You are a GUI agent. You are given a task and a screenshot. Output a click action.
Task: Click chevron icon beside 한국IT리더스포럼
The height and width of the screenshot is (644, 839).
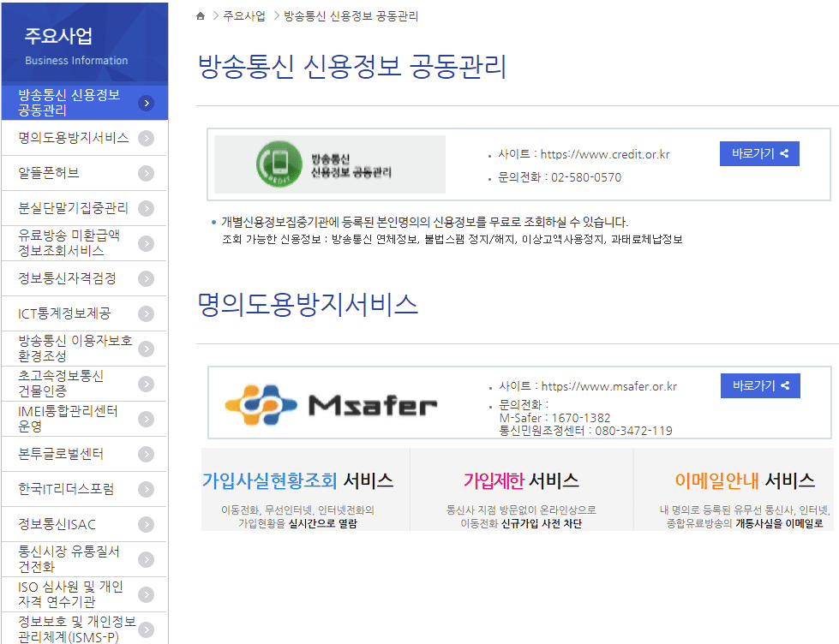point(146,489)
